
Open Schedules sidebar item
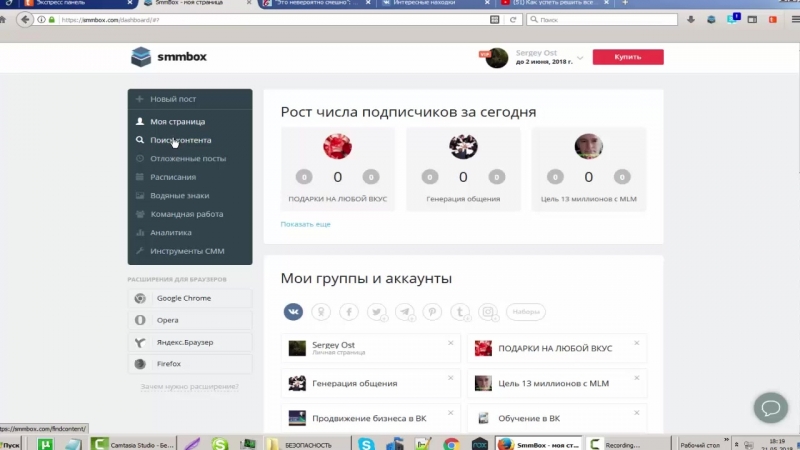click(190, 177)
